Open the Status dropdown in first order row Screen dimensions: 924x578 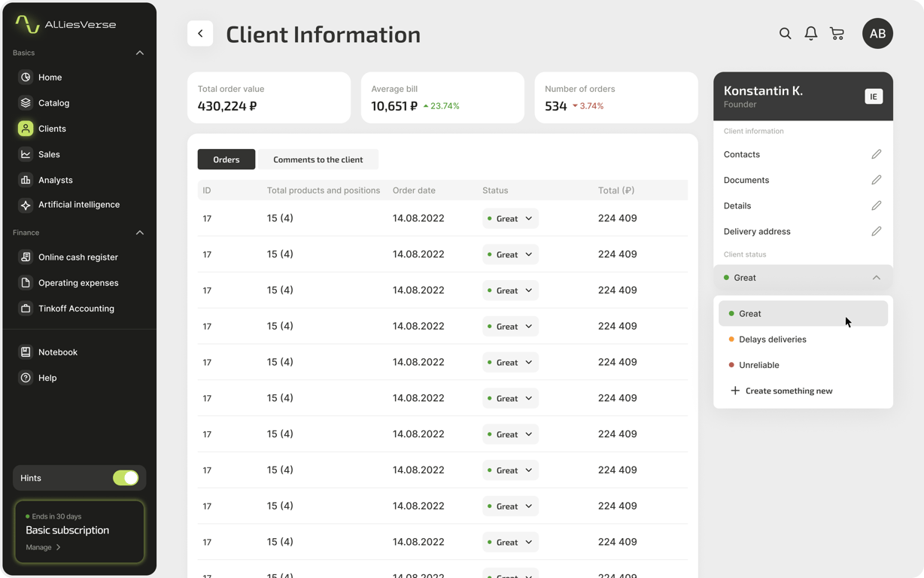click(x=510, y=218)
